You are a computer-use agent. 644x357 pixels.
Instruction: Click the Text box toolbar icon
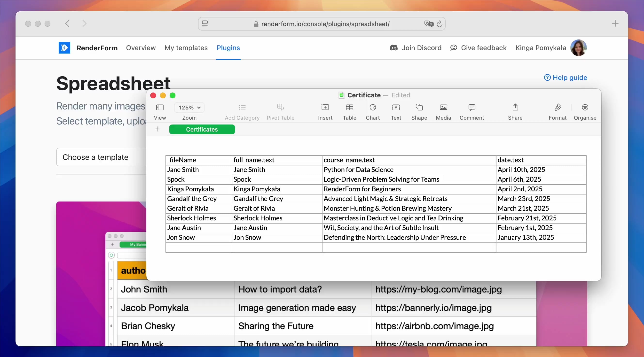(396, 108)
